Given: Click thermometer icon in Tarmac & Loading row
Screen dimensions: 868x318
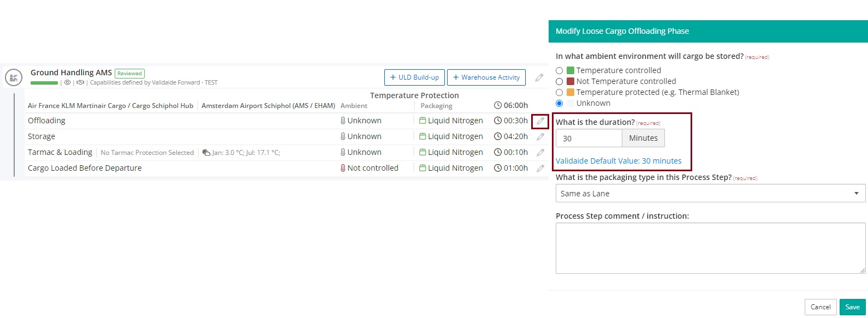Looking at the screenshot, I should [343, 152].
